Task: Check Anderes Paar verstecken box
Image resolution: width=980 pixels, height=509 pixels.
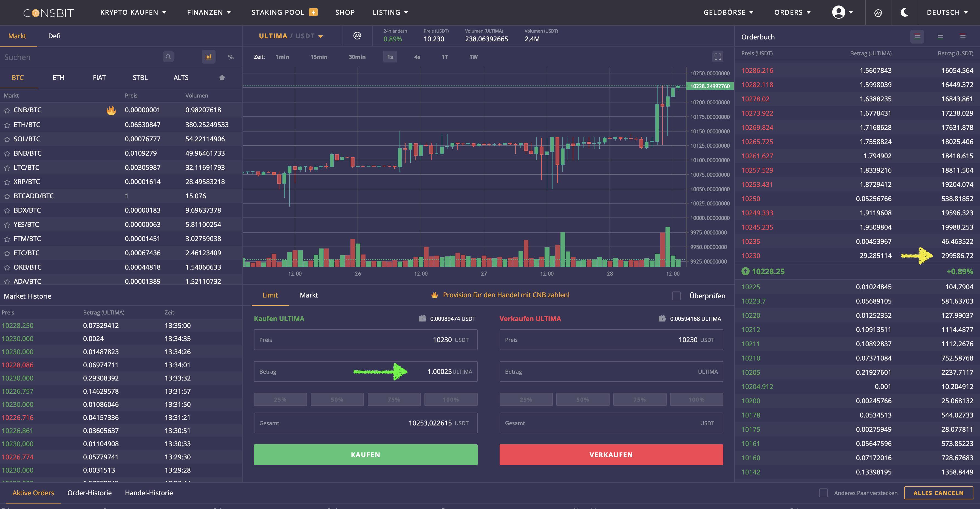Action: [x=823, y=493]
